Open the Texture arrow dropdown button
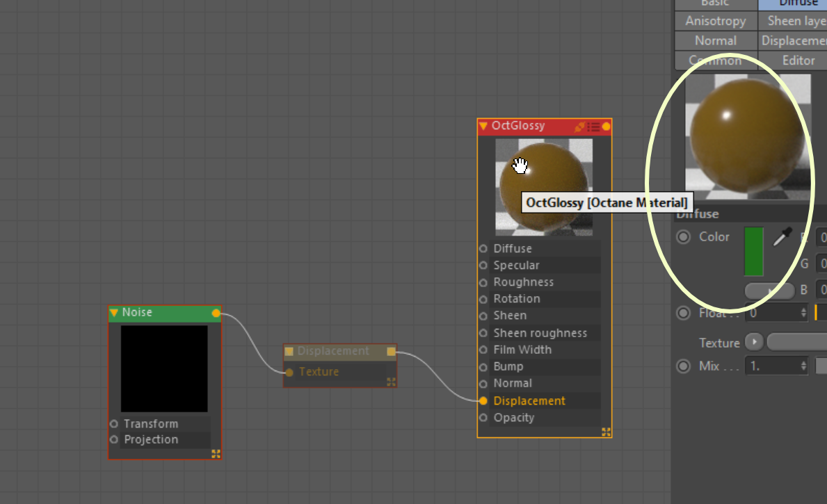 tap(754, 342)
